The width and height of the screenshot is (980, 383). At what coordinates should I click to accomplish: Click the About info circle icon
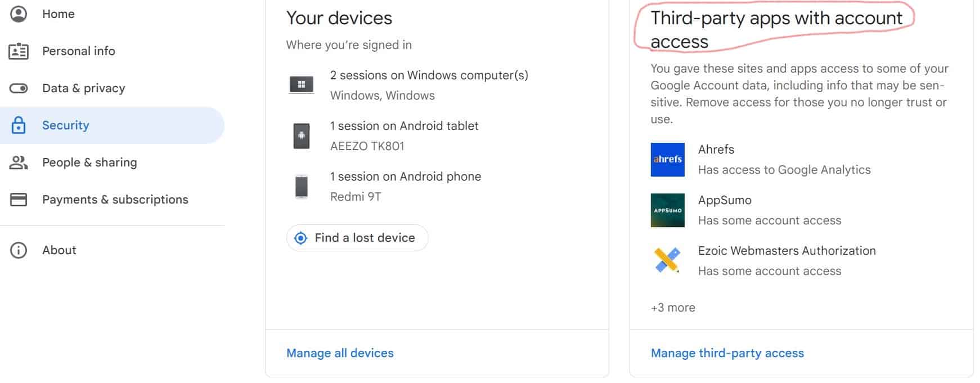point(19,250)
